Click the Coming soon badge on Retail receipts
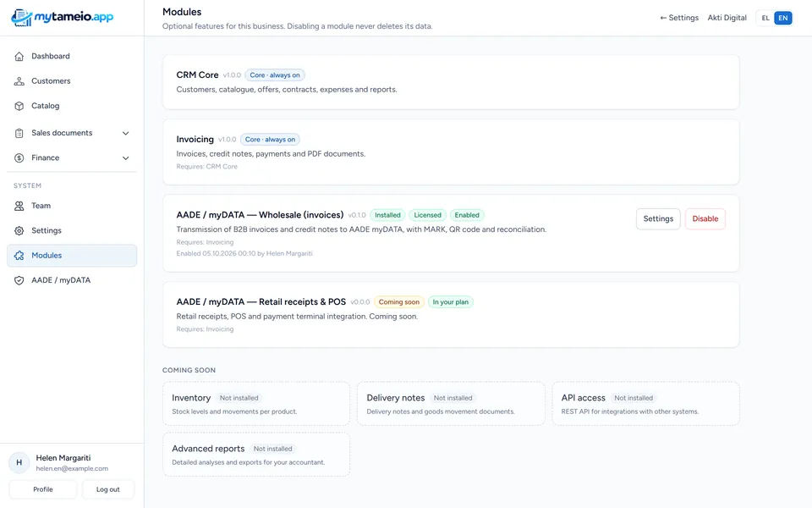This screenshot has width=812, height=508. point(398,302)
